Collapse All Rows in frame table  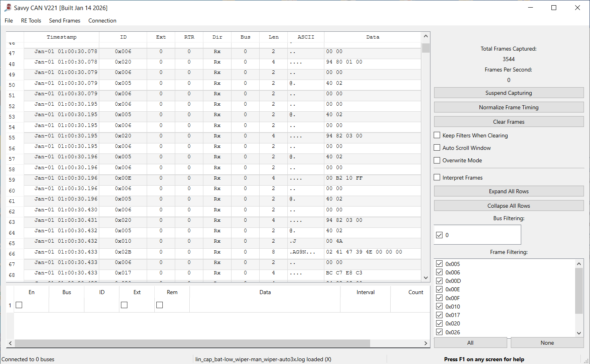pos(508,206)
